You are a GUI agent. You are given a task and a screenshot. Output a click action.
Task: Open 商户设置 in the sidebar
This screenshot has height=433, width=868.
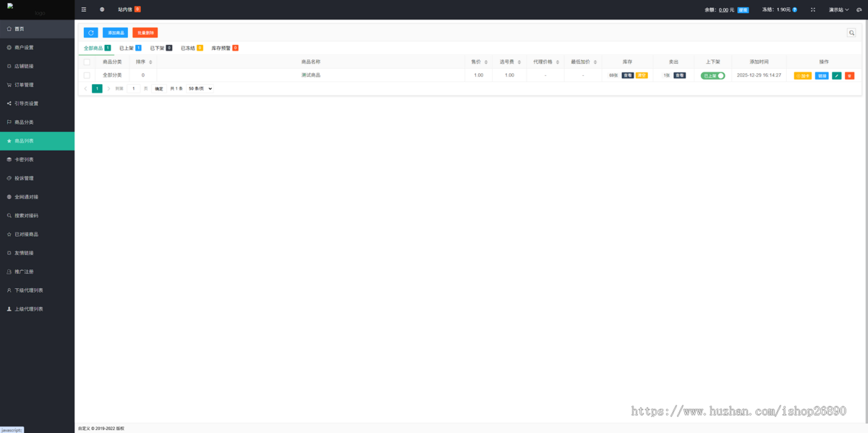pyautogui.click(x=37, y=47)
